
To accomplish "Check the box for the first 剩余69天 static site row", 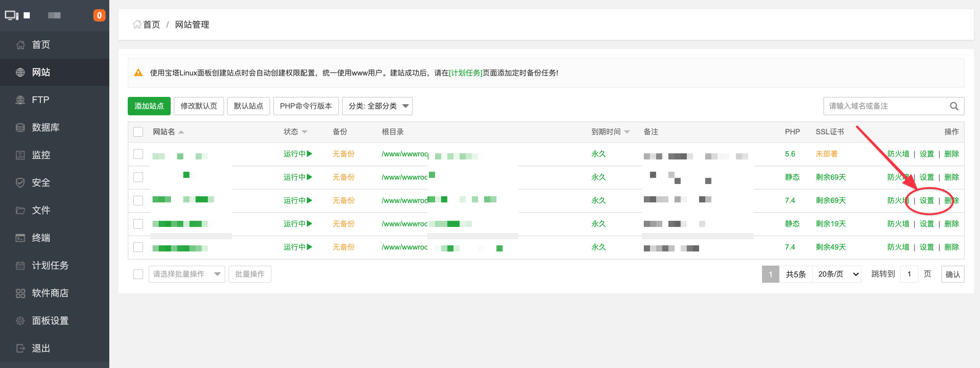I will (138, 177).
